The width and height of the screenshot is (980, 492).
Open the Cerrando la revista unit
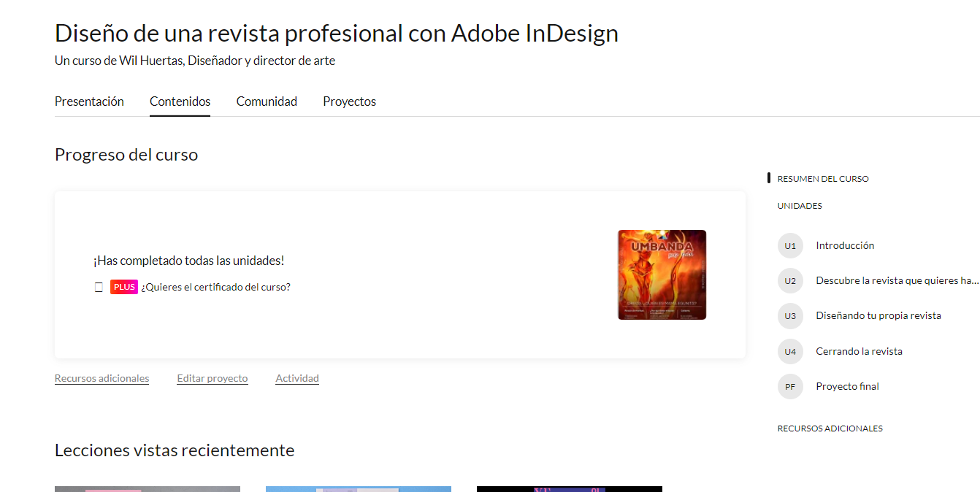[859, 352]
